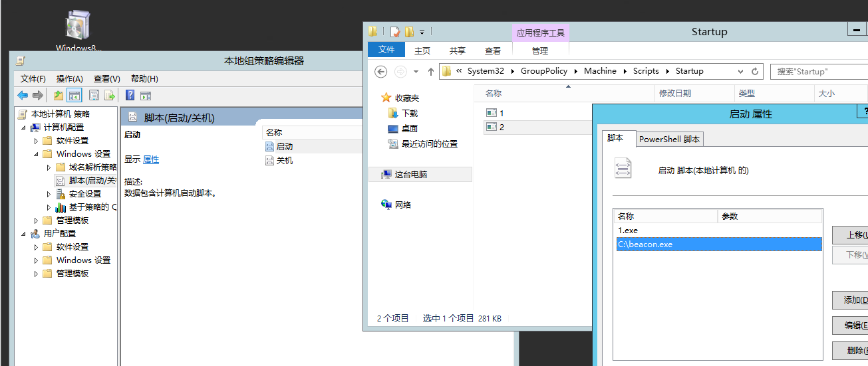Click 启动 script icon in policy list
The image size is (868, 366).
(x=269, y=146)
